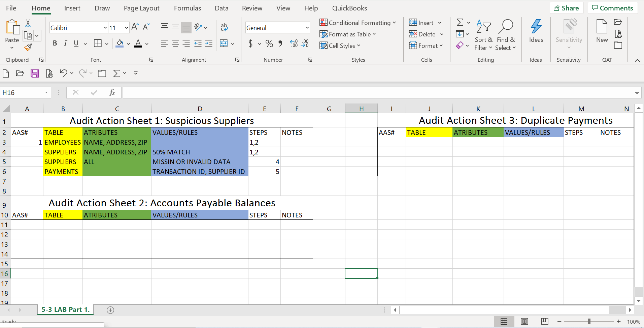Save the workbook from the Quick Access Toolbar
The image size is (644, 328).
35,73
